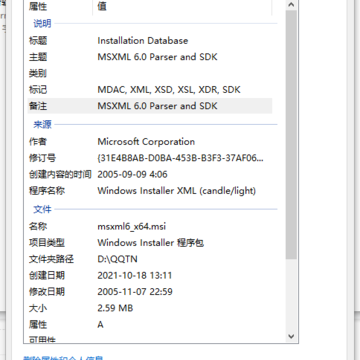Click the scrollbar down arrow

pos(291,336)
